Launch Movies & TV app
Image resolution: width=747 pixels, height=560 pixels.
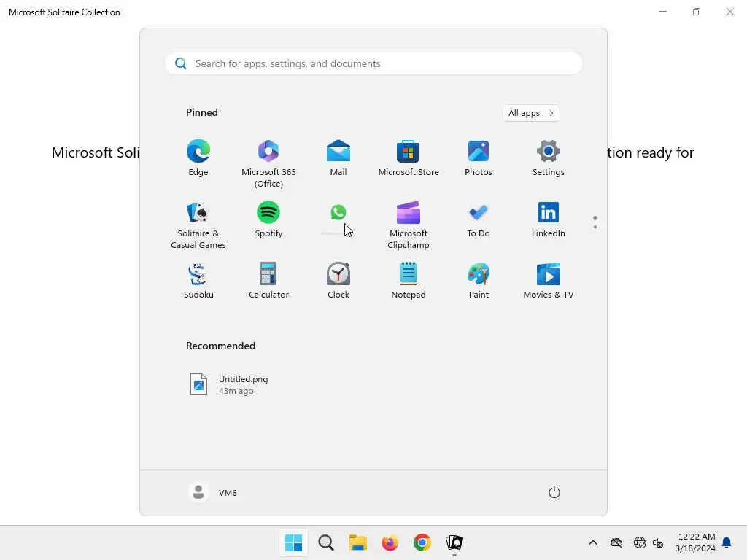tap(549, 281)
